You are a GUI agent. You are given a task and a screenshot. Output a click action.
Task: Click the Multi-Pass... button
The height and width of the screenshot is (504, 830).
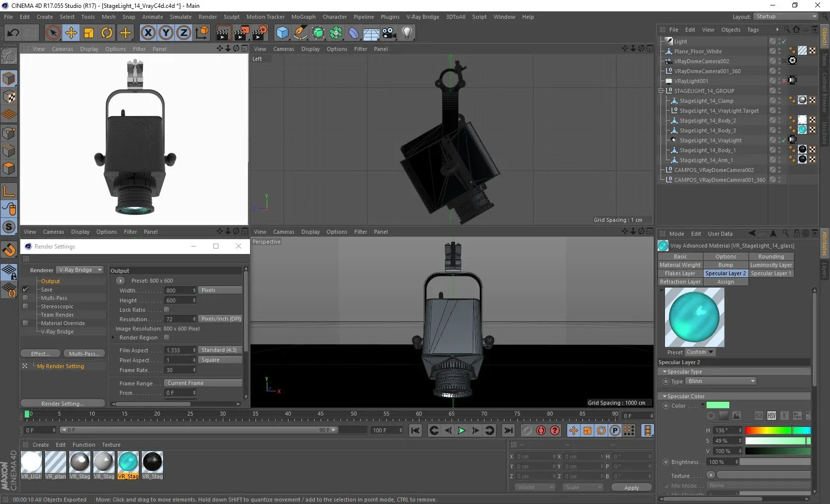[84, 354]
